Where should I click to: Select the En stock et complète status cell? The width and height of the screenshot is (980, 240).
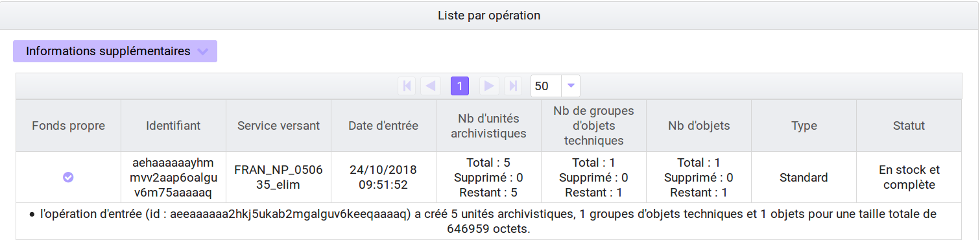tap(909, 177)
